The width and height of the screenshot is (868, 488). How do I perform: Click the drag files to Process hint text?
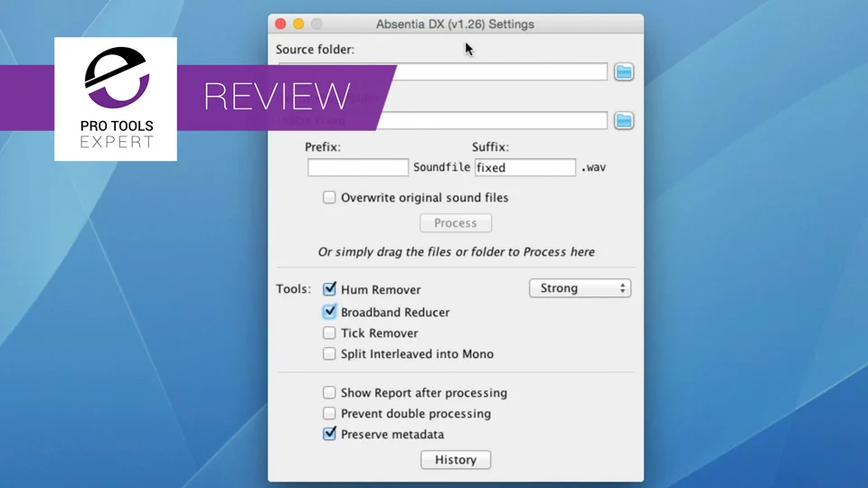456,252
